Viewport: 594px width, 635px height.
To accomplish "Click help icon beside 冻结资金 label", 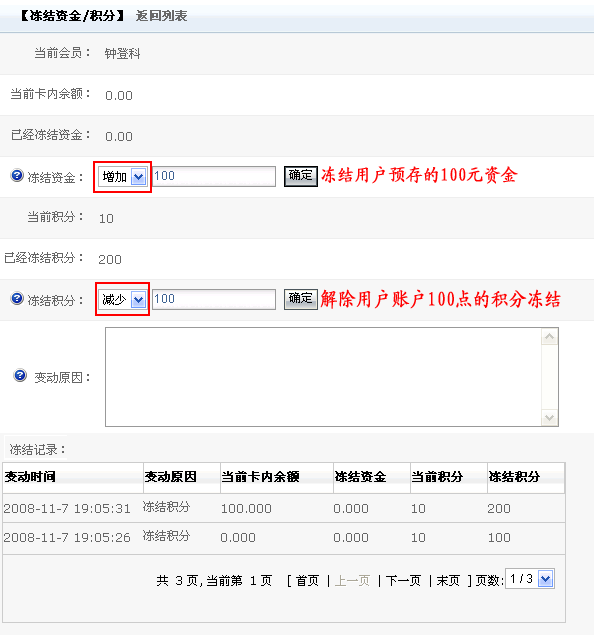I will (17, 176).
